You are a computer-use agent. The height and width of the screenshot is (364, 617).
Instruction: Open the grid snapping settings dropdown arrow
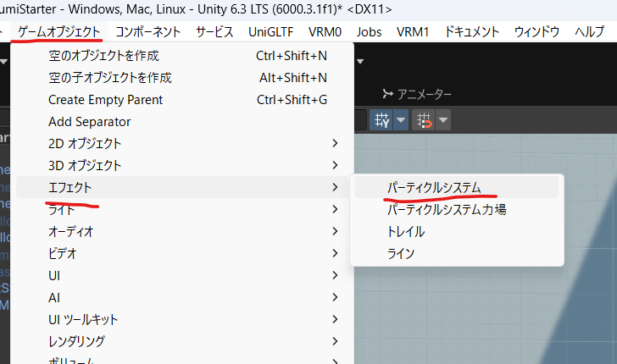click(x=442, y=120)
